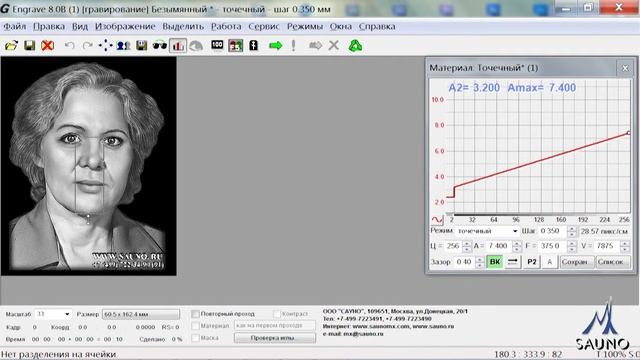Click the black icon with white figure
This screenshot has height=360, width=640.
(x=253, y=45)
